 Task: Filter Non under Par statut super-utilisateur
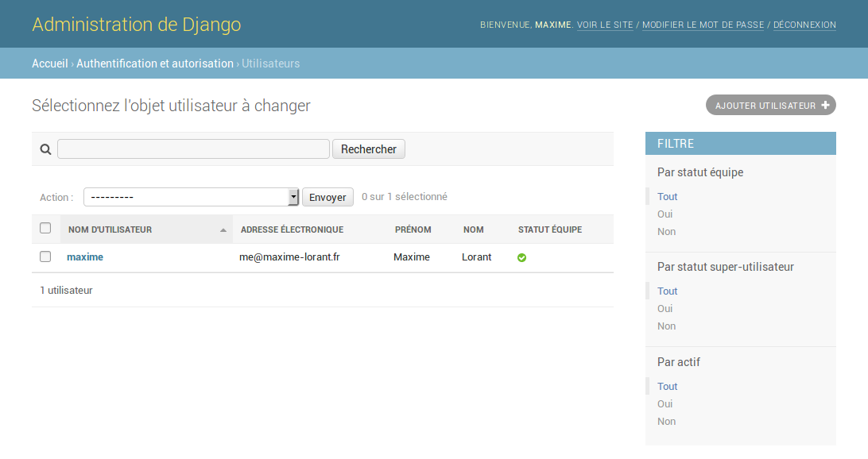(666, 326)
